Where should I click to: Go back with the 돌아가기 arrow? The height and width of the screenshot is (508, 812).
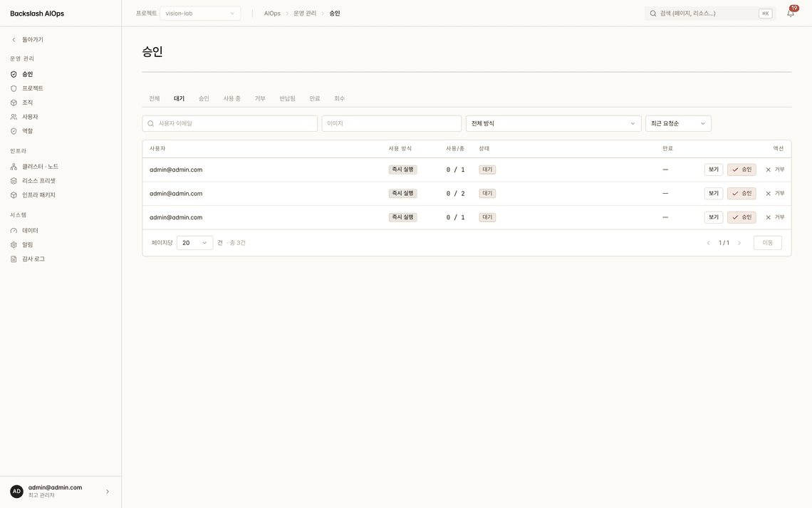point(28,39)
